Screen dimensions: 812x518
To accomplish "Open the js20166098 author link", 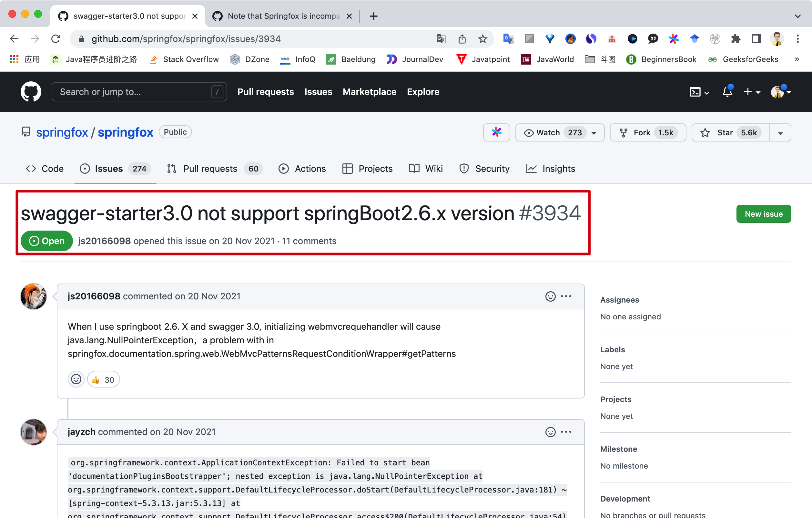I will 104,241.
